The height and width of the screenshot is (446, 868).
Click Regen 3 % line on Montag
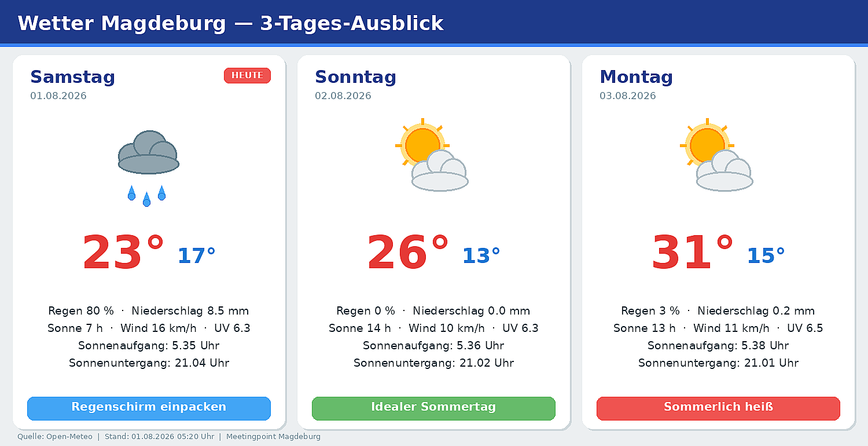[718, 311]
